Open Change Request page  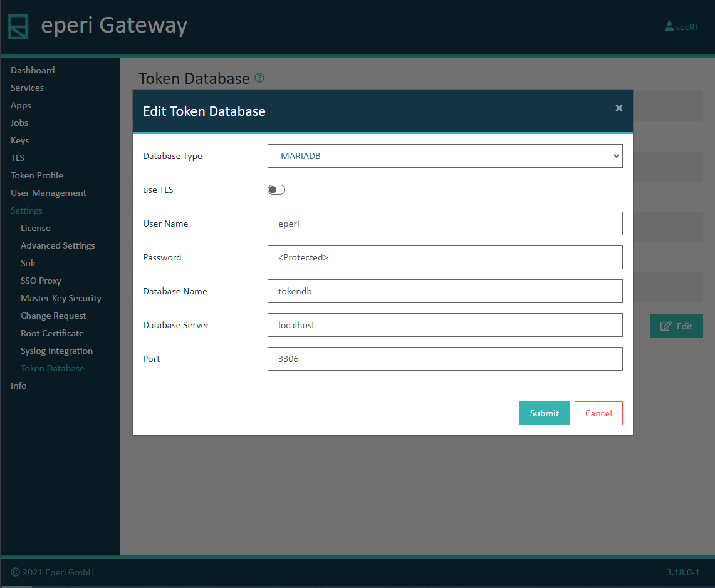53,316
